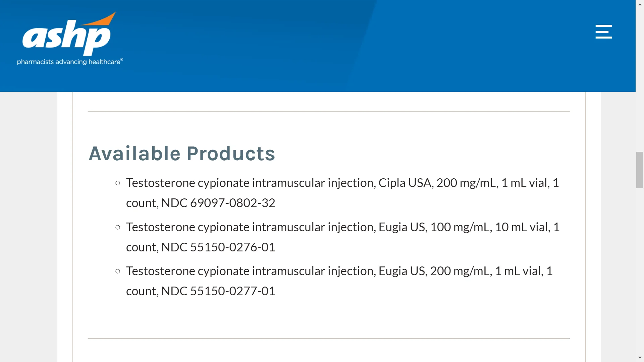Click the bullet beside the Eugia 100 mg/mL entry
644x362 pixels.
click(118, 227)
